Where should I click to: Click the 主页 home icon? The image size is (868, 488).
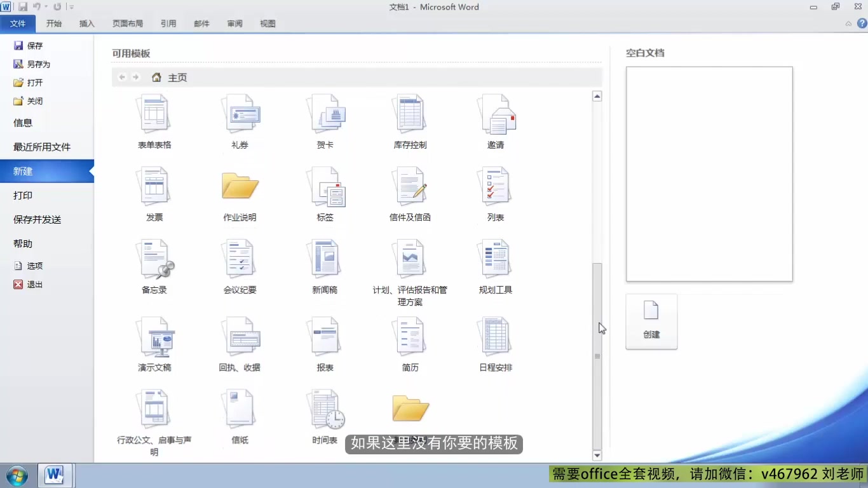click(156, 77)
